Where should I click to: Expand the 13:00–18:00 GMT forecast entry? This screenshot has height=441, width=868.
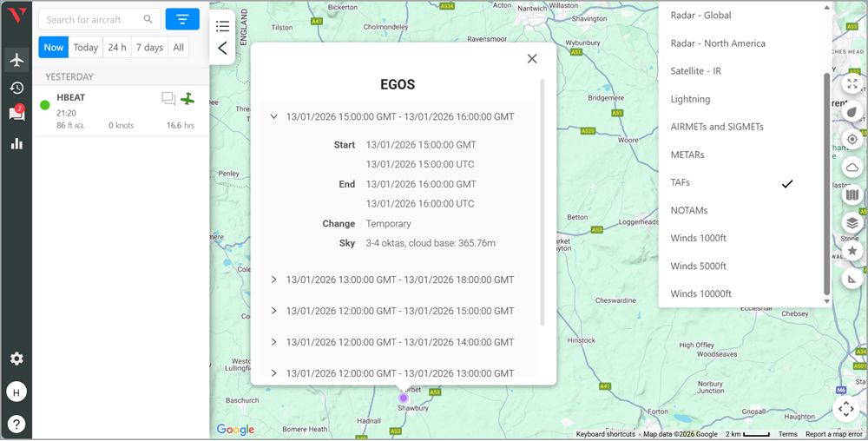(274, 280)
